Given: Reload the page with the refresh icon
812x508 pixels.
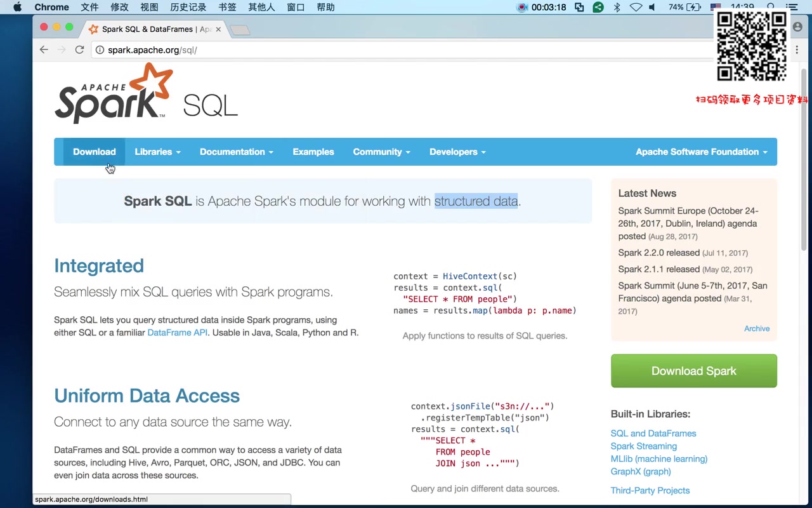Looking at the screenshot, I should pos(79,50).
